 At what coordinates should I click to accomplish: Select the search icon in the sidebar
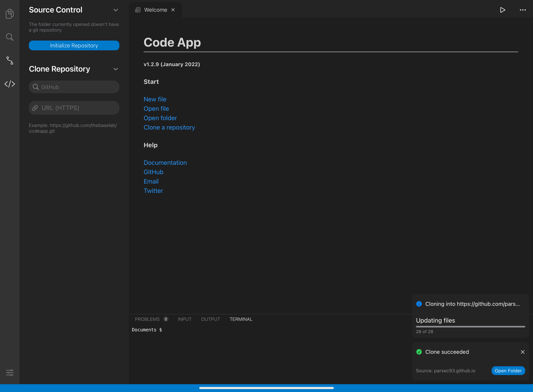click(x=10, y=37)
